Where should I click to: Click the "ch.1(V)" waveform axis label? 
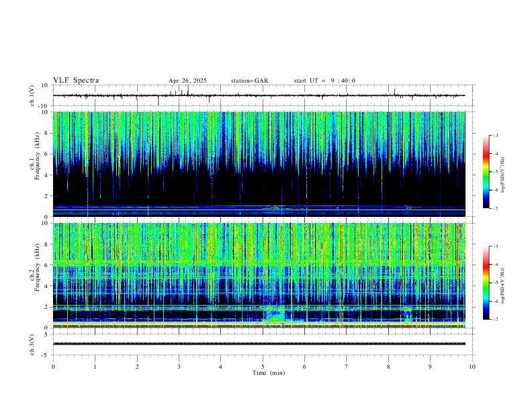(x=32, y=95)
